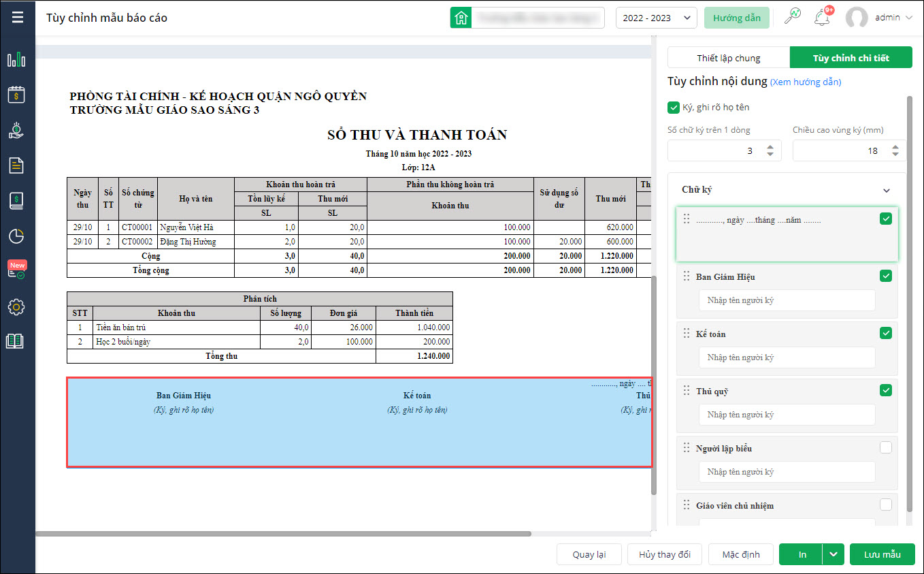Open the Xem hướng dẫn link
The image size is (924, 574).
point(806,82)
